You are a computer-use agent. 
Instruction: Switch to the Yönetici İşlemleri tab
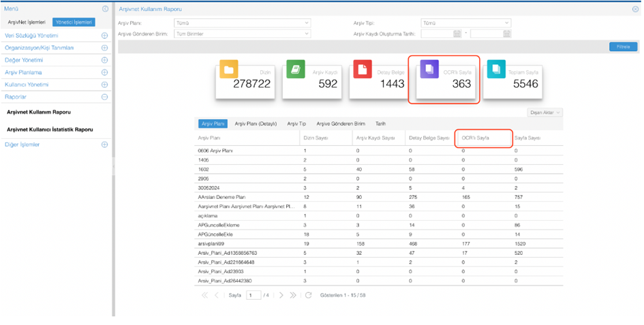(74, 22)
